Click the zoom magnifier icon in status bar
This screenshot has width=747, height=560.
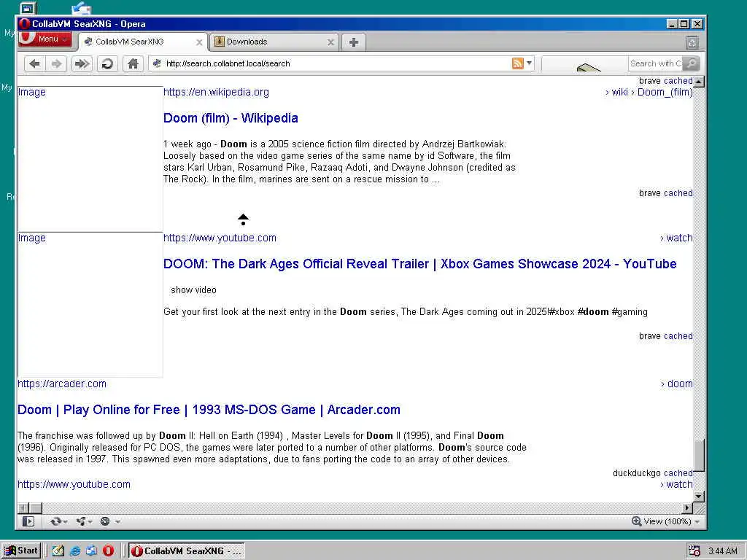coord(636,521)
